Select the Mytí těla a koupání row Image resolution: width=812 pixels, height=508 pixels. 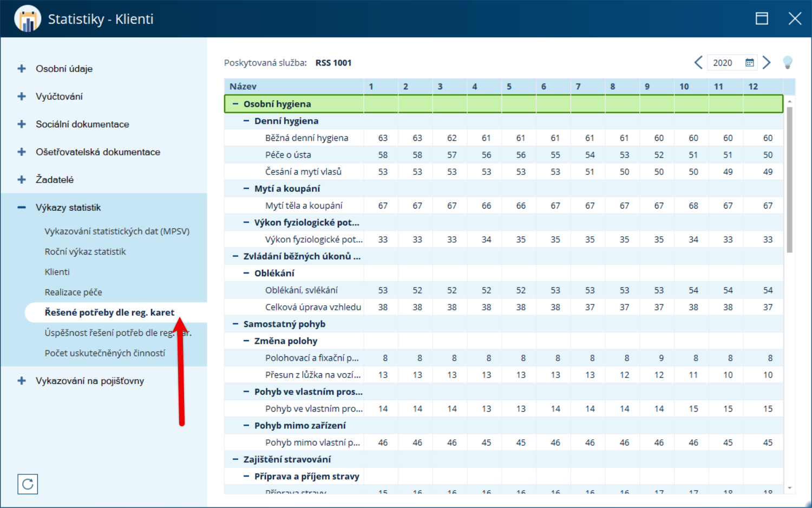(504, 206)
